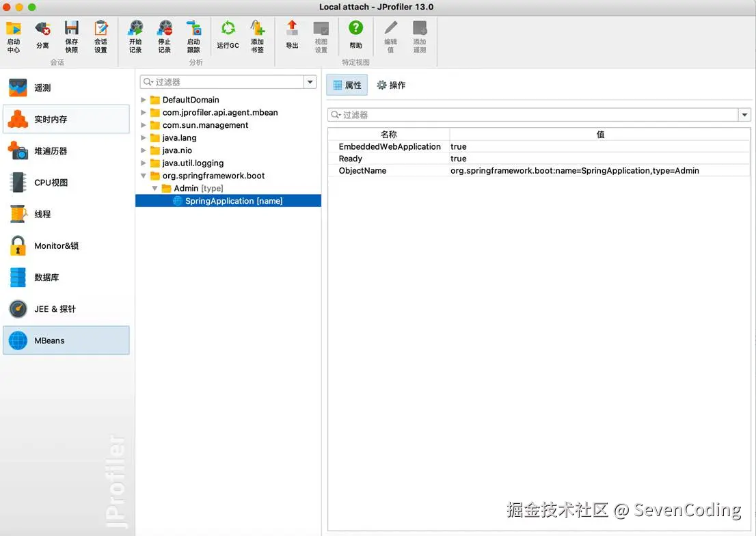
Task: Open the Telemetries (遥测) sidebar section
Action: (x=66, y=88)
